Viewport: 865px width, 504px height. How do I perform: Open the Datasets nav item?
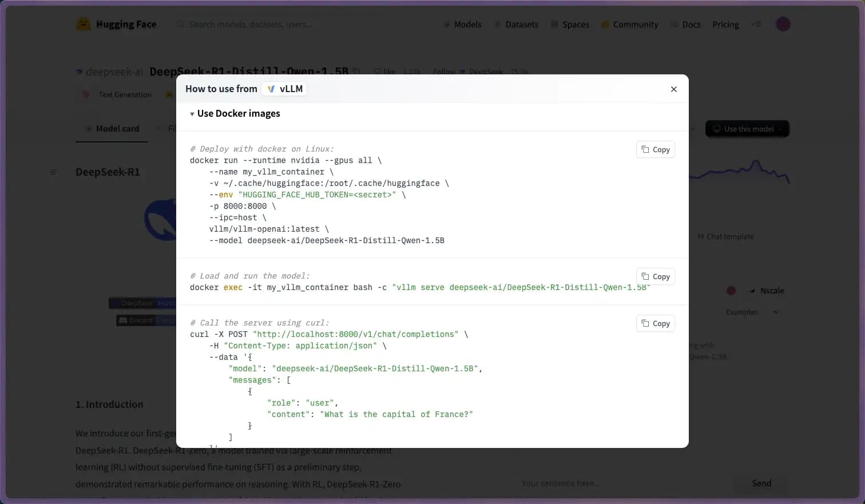tap(516, 25)
